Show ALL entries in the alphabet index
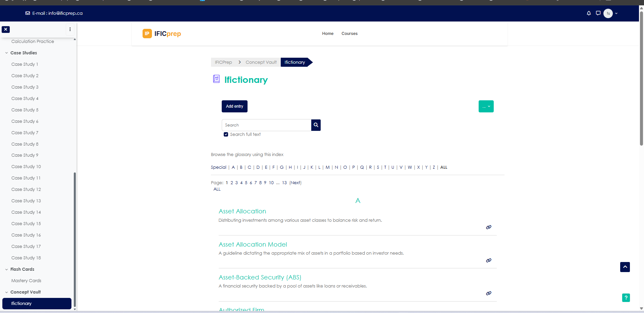Screen dimensions: 644x313 (444, 167)
